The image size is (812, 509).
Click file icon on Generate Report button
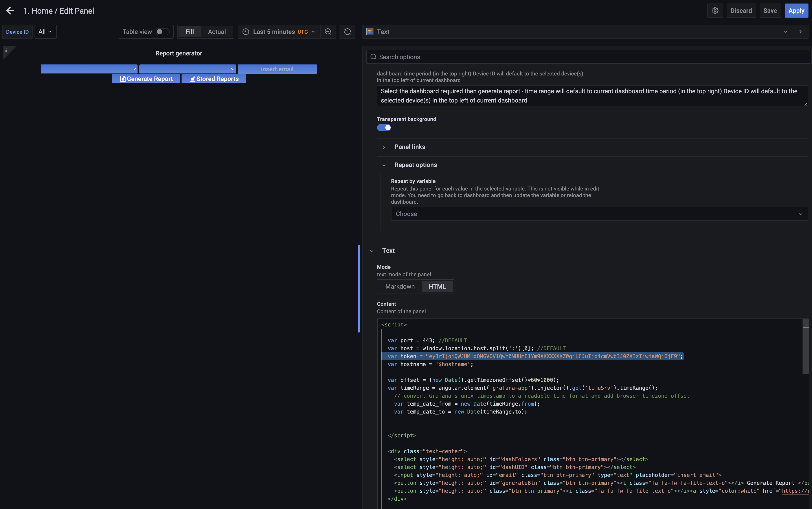pos(123,79)
